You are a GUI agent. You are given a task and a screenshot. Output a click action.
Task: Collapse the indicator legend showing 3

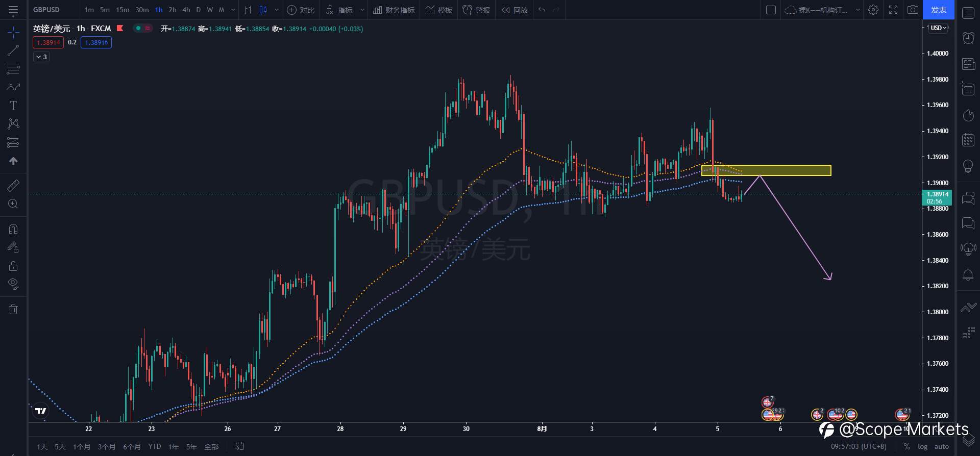[x=41, y=57]
